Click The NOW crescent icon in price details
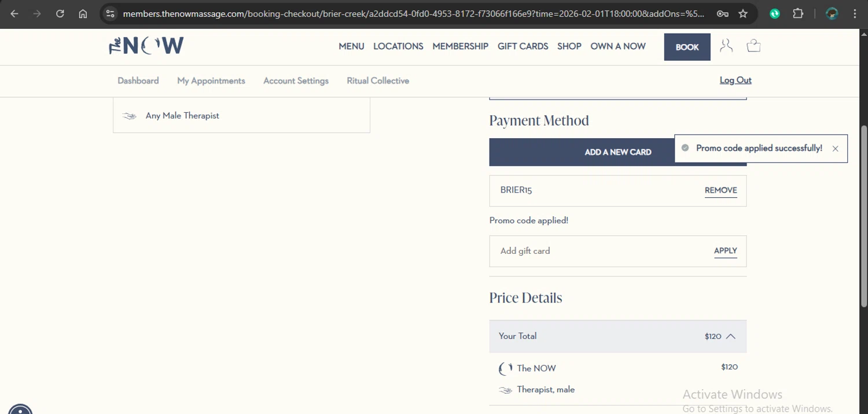This screenshot has height=414, width=868. click(505, 368)
